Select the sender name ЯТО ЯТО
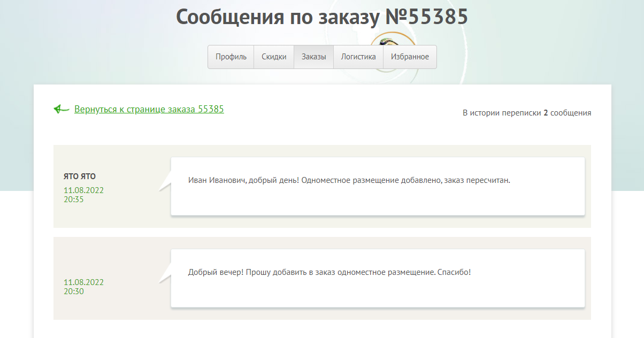Screen dimensions: 644x338 (x=80, y=176)
